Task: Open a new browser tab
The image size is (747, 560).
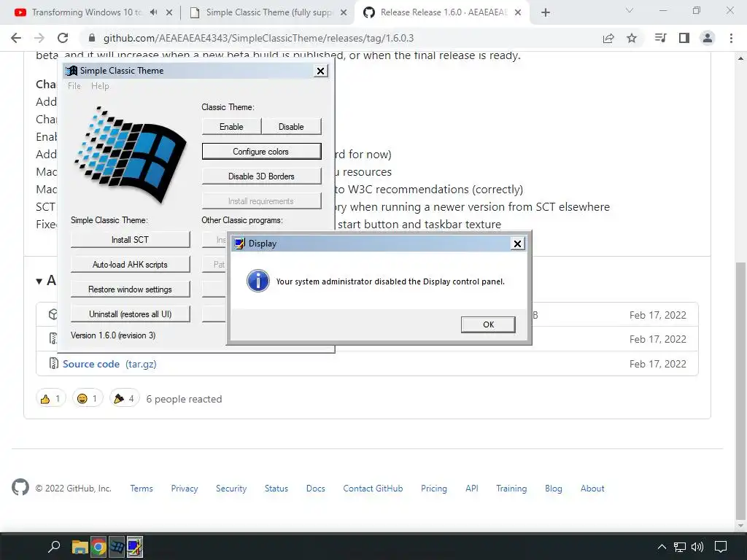Action: [546, 13]
